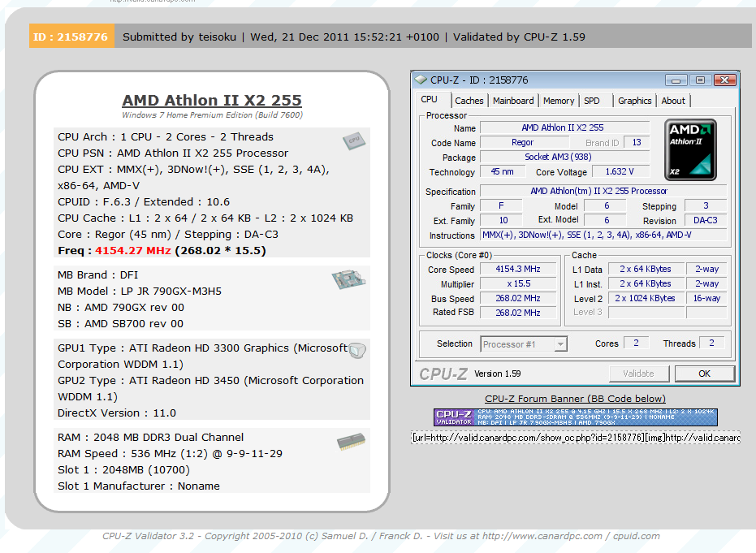Click the orange ID : 2158776 badge

71,37
